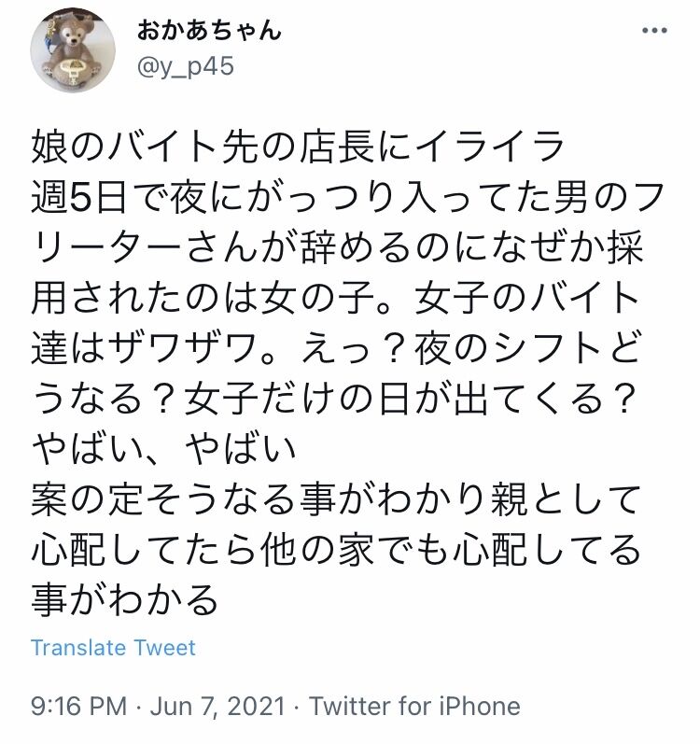
Task: Click the tweet line starting with うなる？女子だけ
Action: [333, 400]
